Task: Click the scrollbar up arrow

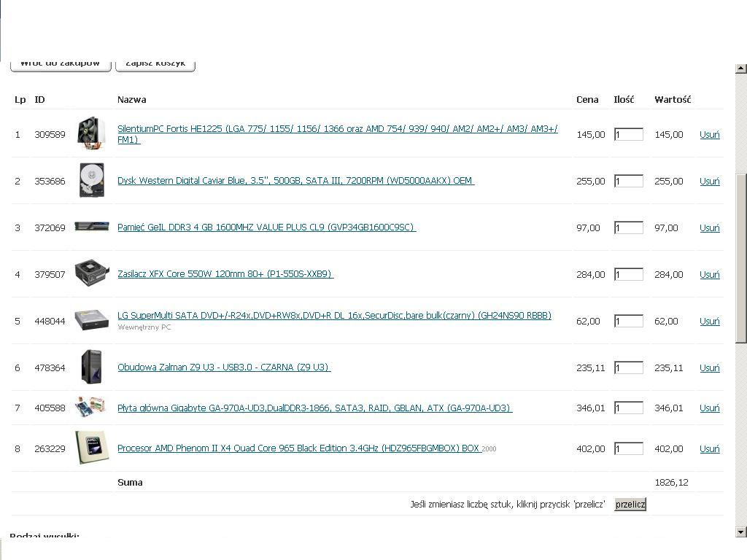Action: [741, 68]
